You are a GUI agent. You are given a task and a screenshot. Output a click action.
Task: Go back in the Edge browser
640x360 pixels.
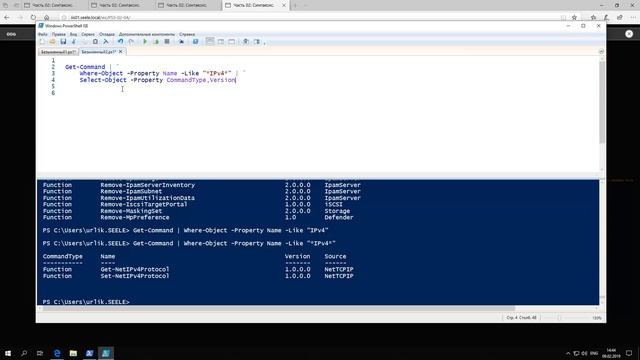point(7,18)
